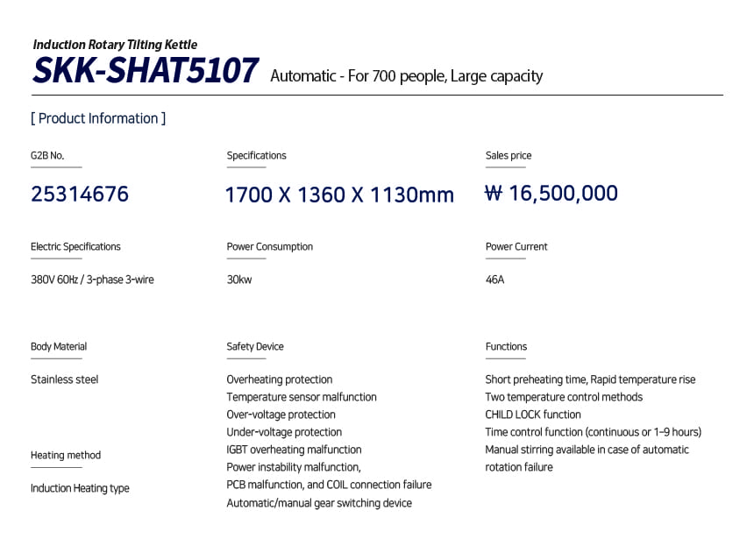
Task: Click the 46A power current value
Action: pyautogui.click(x=495, y=280)
